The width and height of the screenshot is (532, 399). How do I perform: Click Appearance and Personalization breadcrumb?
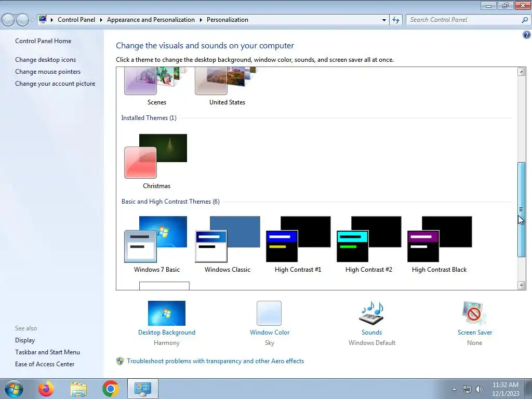tap(151, 20)
